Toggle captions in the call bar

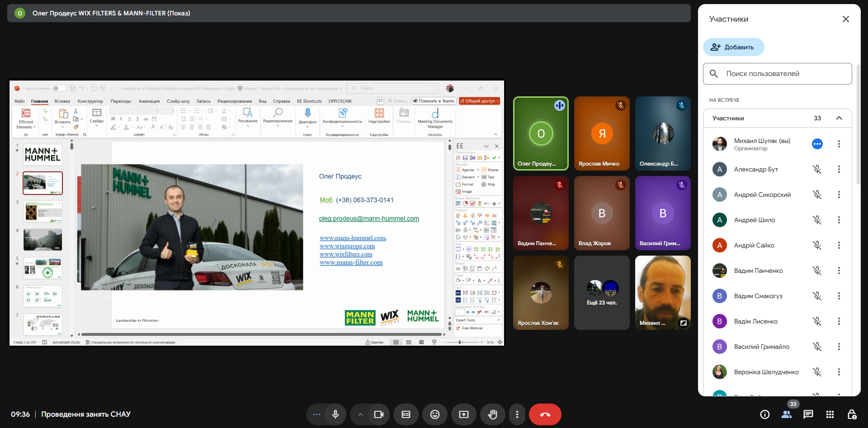406,414
